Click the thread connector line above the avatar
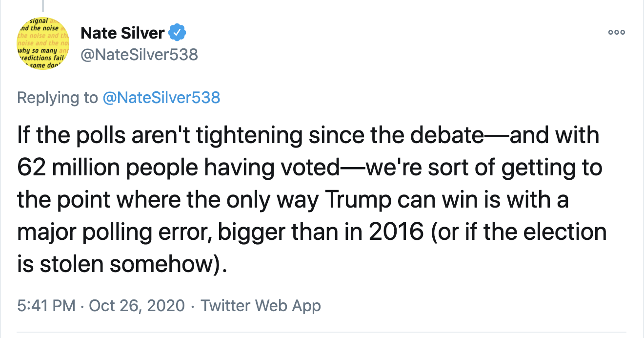The image size is (644, 338). coord(42,6)
